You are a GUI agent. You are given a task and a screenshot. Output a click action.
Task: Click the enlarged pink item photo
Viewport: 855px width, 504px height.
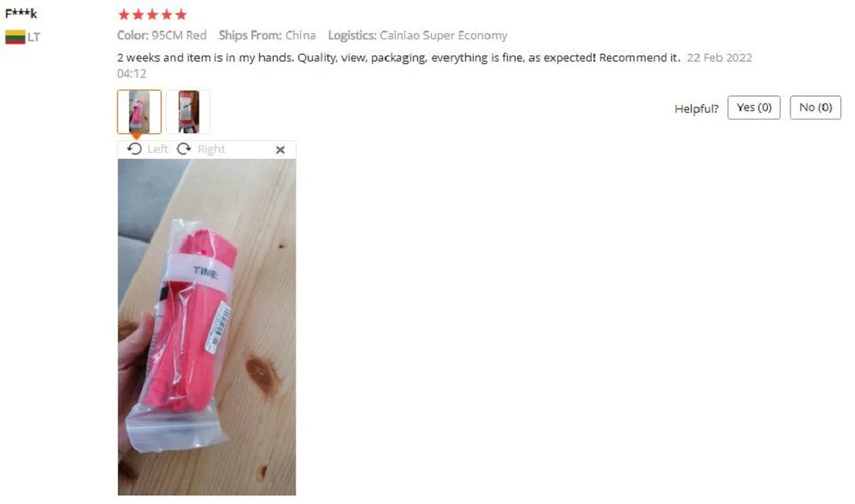coord(207,327)
